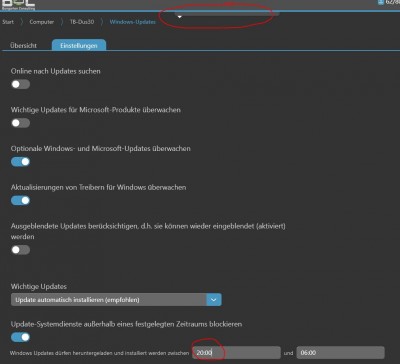The width and height of the screenshot is (400, 364).
Task: Click the icon at top-right header
Action: point(381,2)
